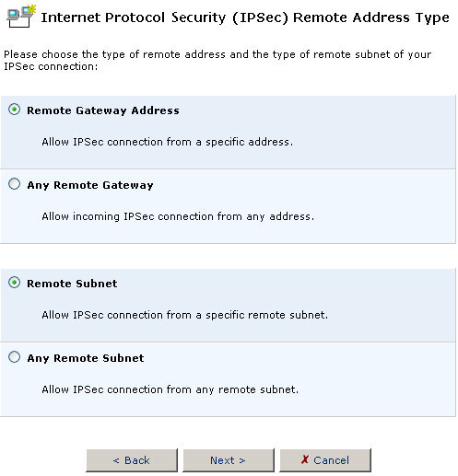Screen dimensions: 458x476
Task: Click the red X icon on Cancel
Action: [305, 459]
